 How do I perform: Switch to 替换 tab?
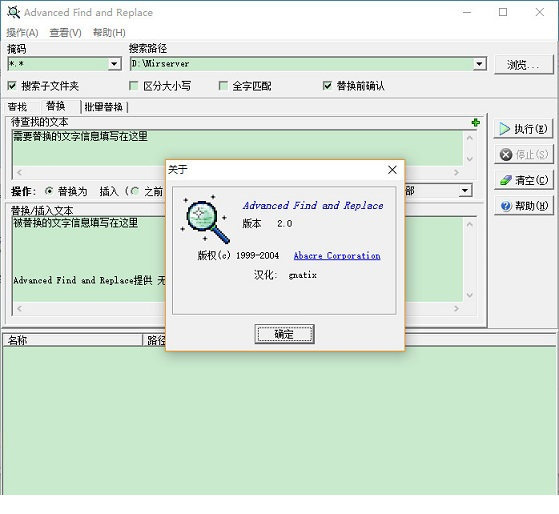coord(56,106)
